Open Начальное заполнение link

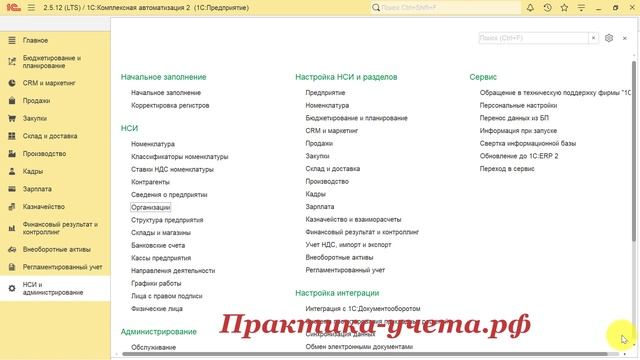tap(166, 93)
